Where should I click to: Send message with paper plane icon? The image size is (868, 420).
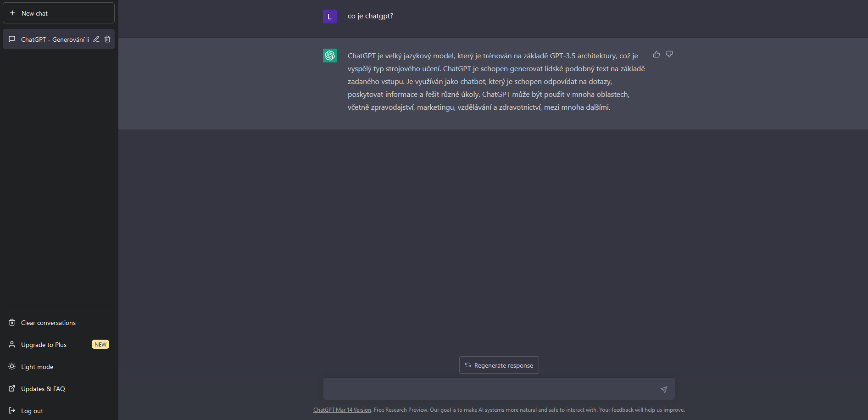click(x=664, y=389)
